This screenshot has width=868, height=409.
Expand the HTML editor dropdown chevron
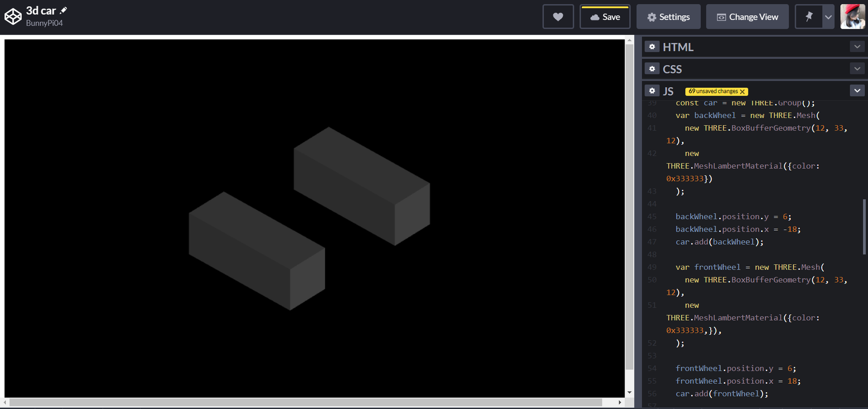857,47
